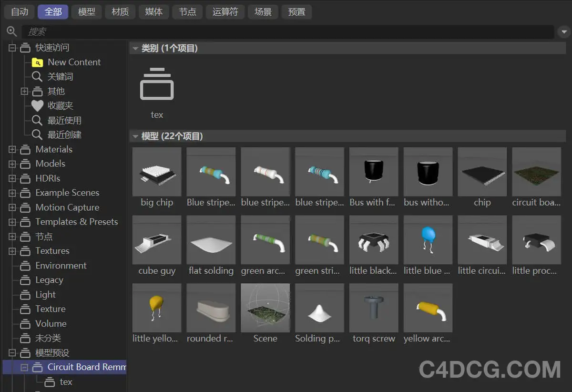Screen dimensions: 572x392
Task: Switch to the 运算符 filter tab
Action: pos(225,12)
